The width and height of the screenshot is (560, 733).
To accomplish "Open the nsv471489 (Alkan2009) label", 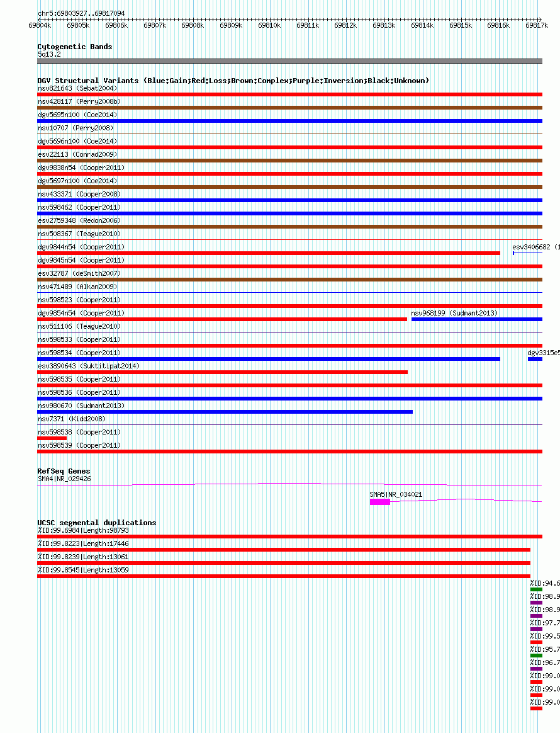I will pos(77,287).
